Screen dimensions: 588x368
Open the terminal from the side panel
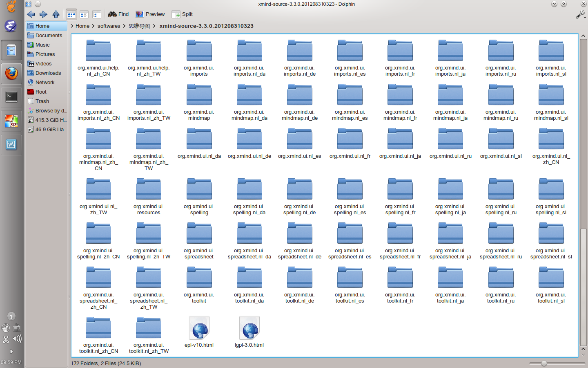coord(11,97)
